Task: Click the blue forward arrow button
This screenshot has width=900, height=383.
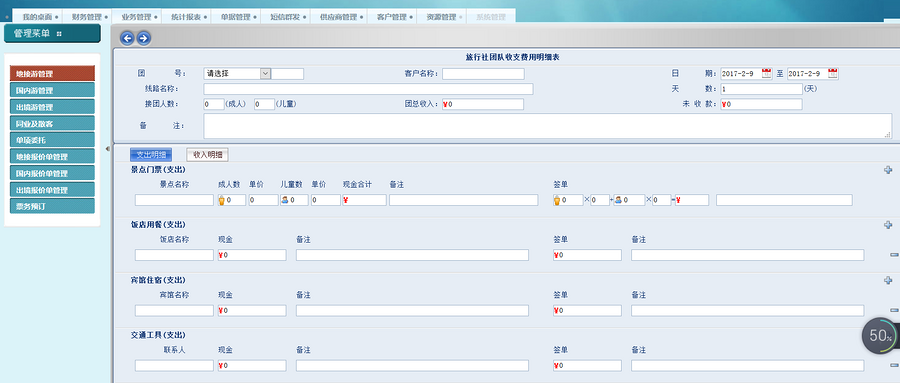Action: click(143, 38)
